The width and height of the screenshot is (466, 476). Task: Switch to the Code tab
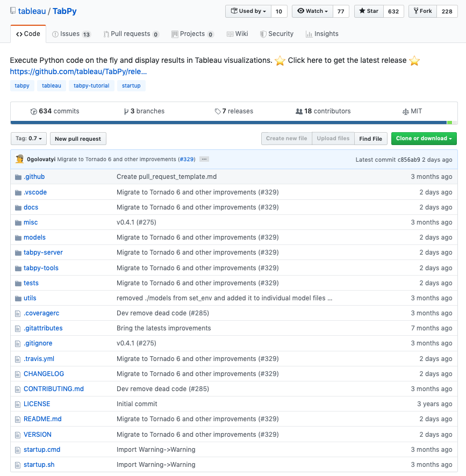coord(28,34)
